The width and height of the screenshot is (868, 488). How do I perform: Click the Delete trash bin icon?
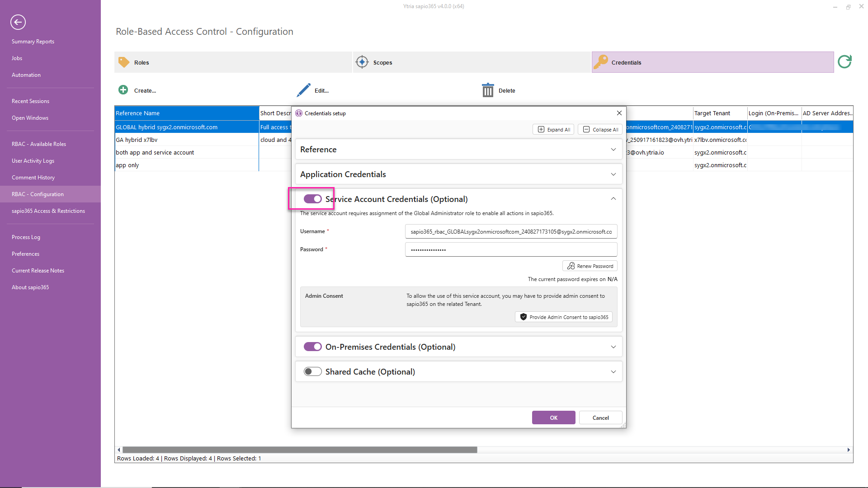pyautogui.click(x=487, y=90)
